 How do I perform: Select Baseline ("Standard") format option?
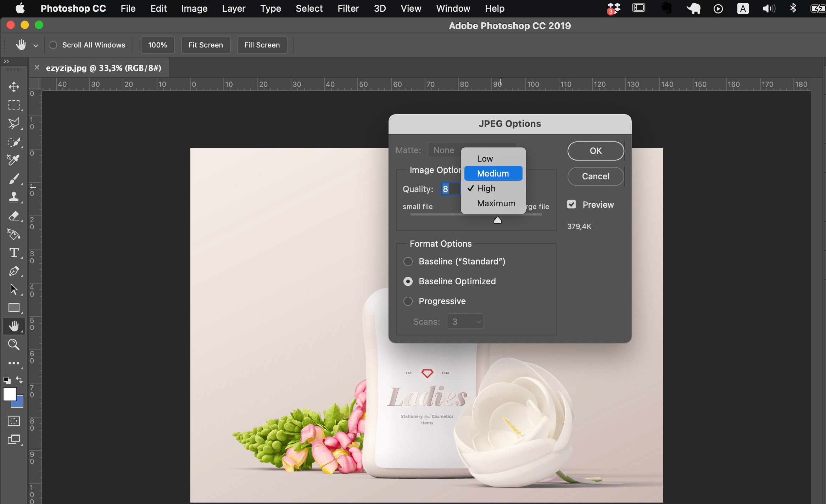pos(408,262)
